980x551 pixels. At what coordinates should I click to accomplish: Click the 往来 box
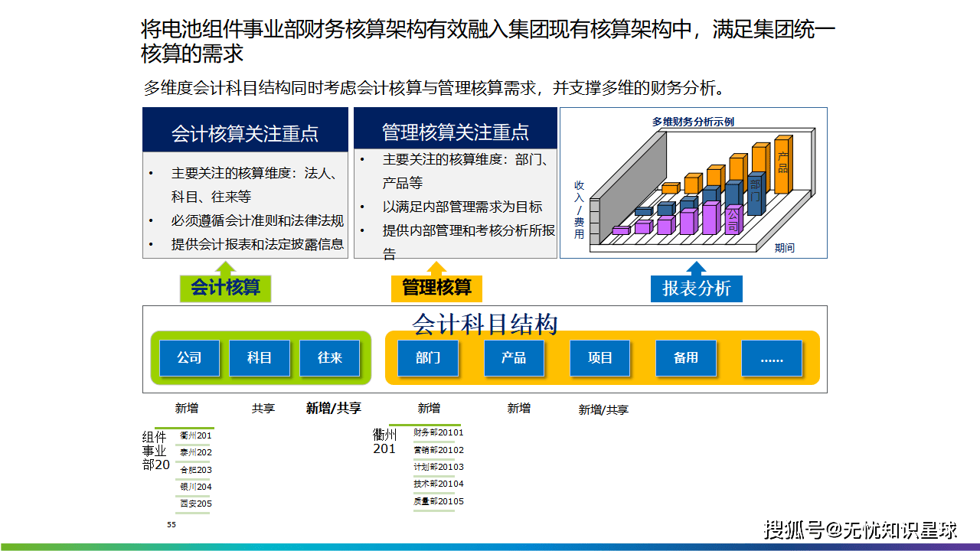pyautogui.click(x=329, y=357)
